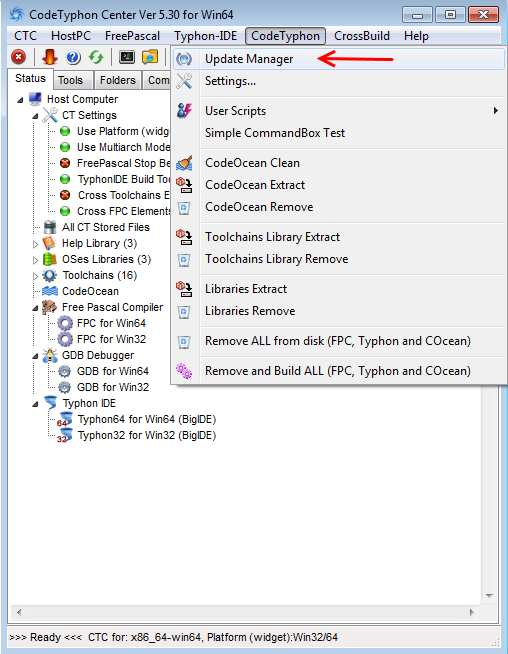Click the Host Computer monitor icon
The height and width of the screenshot is (654, 508).
(35, 99)
